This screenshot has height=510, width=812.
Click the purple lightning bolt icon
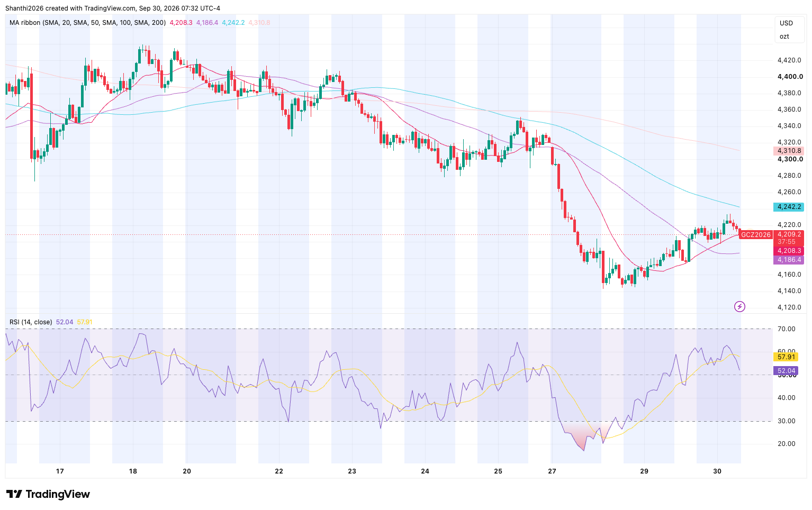click(739, 306)
